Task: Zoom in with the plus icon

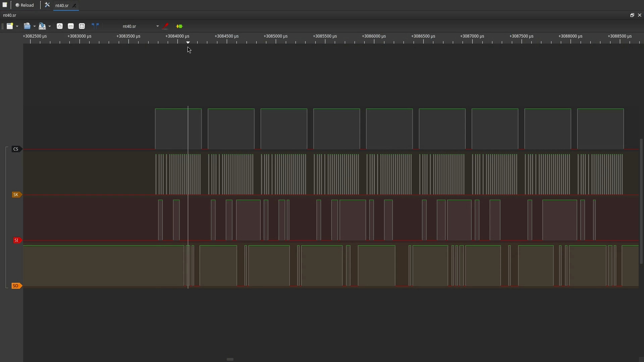Action: click(60, 26)
